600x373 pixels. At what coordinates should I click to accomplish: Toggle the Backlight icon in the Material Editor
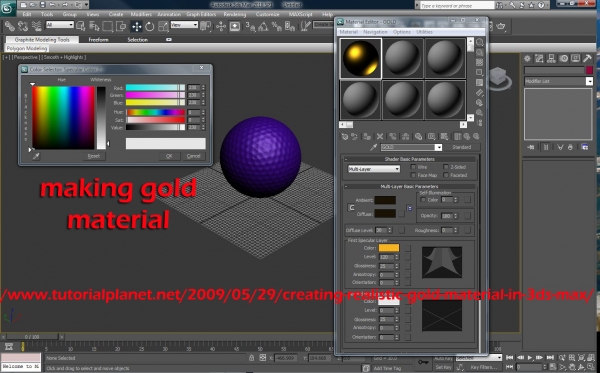[x=479, y=53]
